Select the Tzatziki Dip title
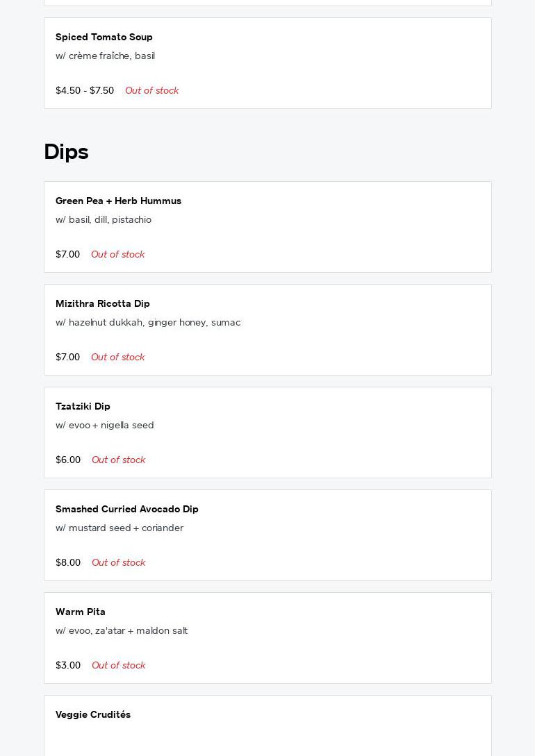Screen dimensions: 535x756 click(x=83, y=406)
